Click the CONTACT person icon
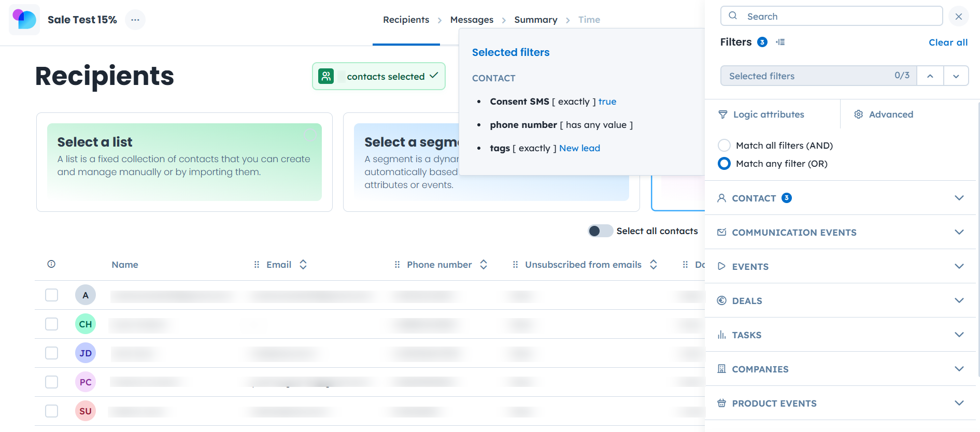This screenshot has width=980, height=432. tap(721, 198)
